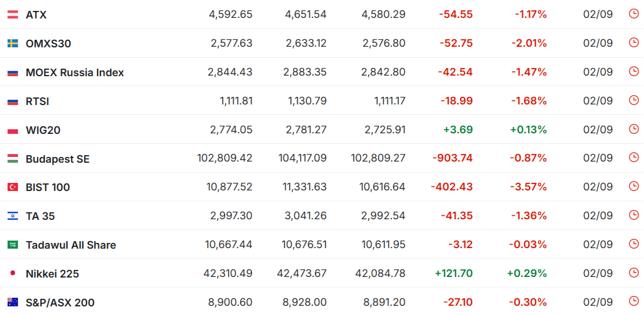
Task: Click the Israeli flag beside TA 35
Action: (x=13, y=216)
